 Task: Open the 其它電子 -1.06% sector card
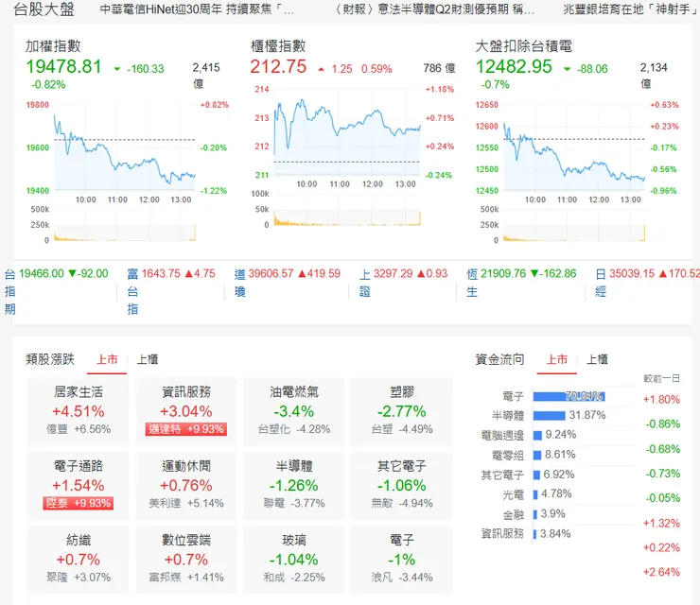tap(402, 485)
